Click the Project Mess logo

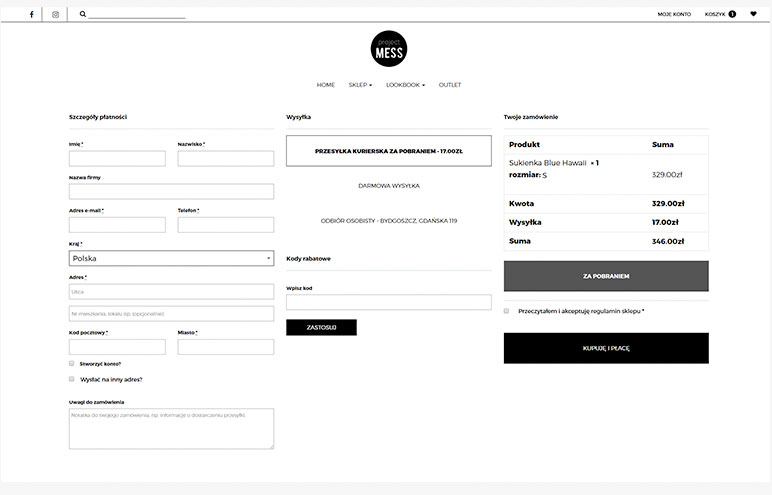[388, 48]
